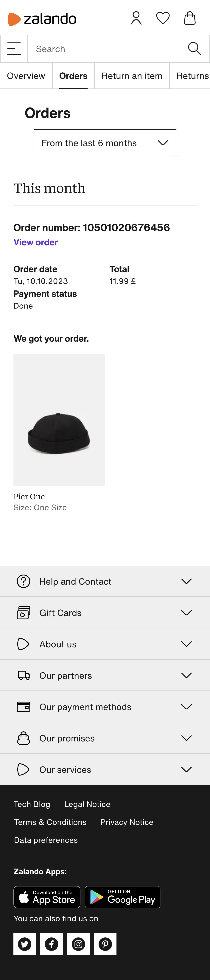Open the order period filter dropdown
The height and width of the screenshot is (980, 210).
click(105, 143)
